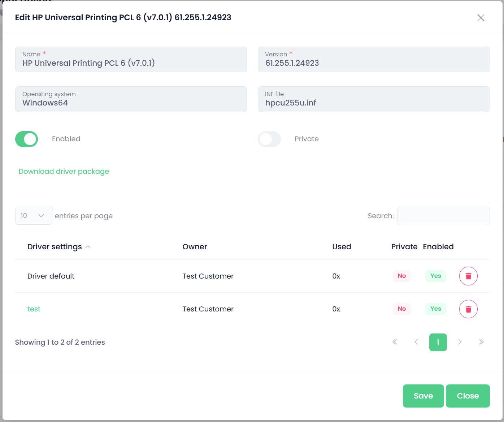
Task: Select page 1 in pagination
Action: [x=438, y=342]
